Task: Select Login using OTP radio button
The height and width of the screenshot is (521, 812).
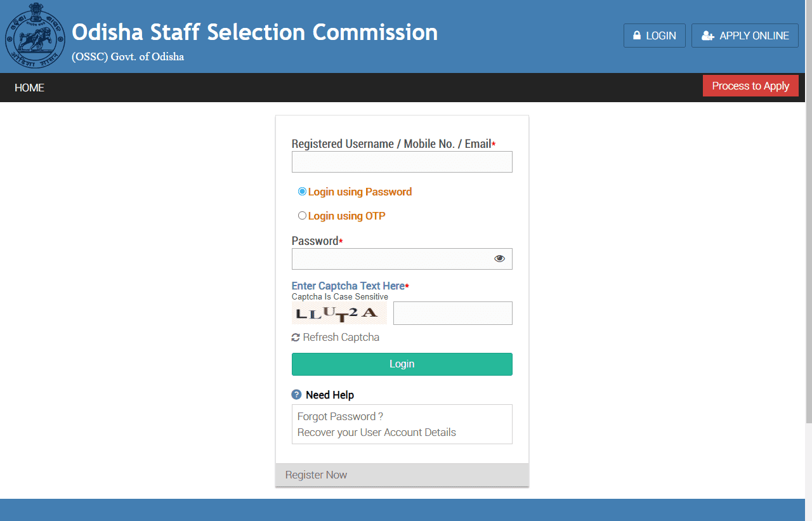Action: point(302,216)
